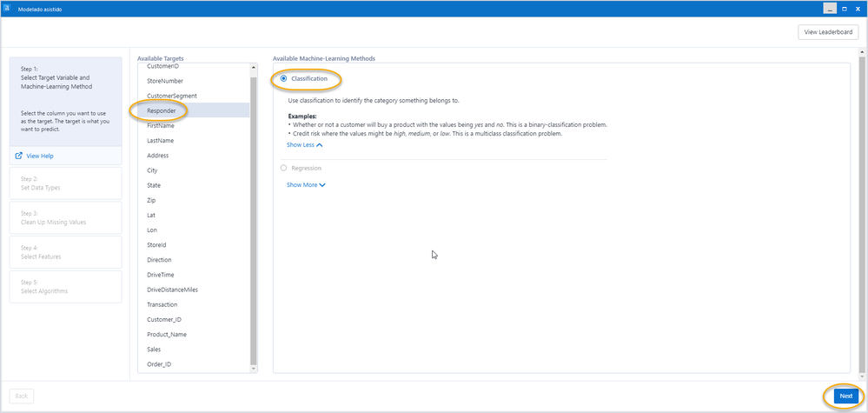
Task: Select Responder as the target
Action: (194, 110)
